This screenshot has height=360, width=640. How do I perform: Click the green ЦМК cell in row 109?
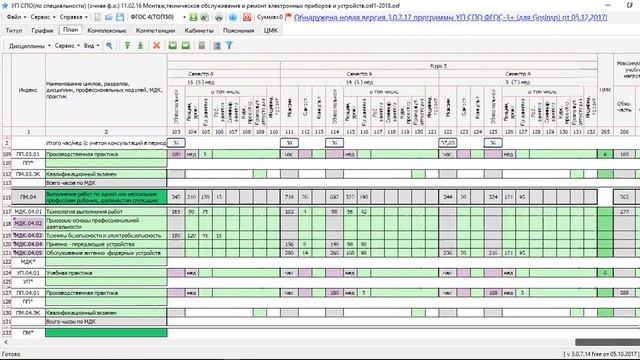point(605,154)
